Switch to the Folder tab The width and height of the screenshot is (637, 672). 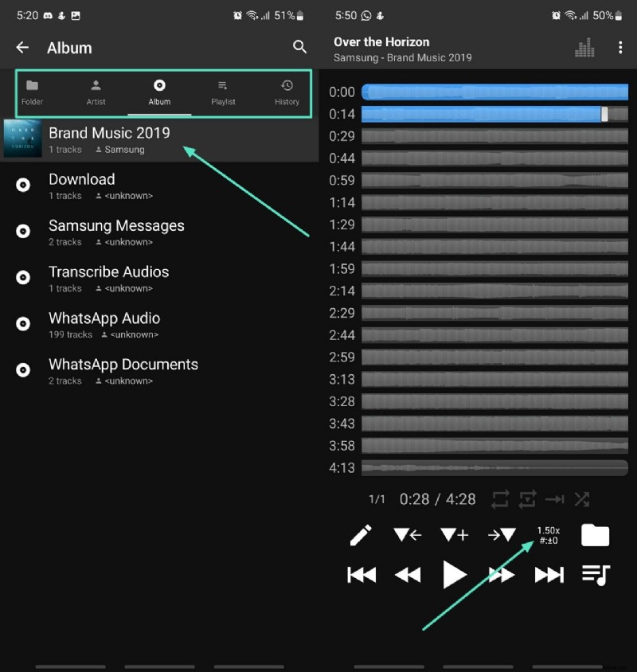33,93
